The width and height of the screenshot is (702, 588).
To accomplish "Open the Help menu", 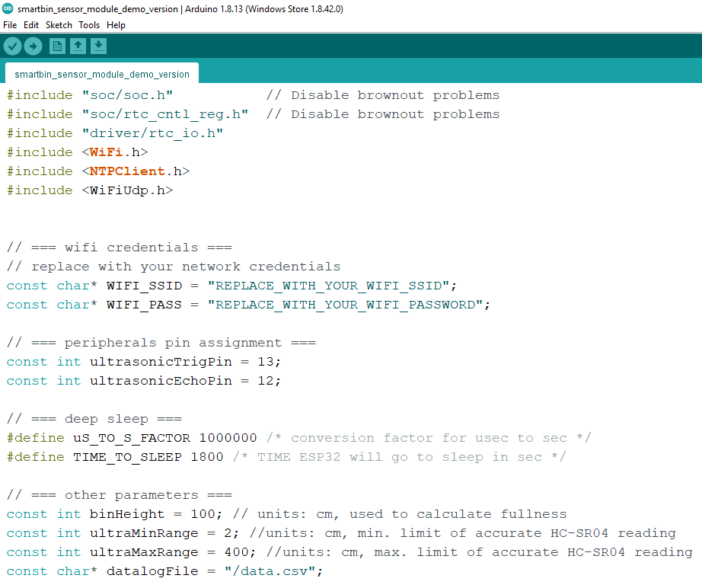I will (116, 24).
